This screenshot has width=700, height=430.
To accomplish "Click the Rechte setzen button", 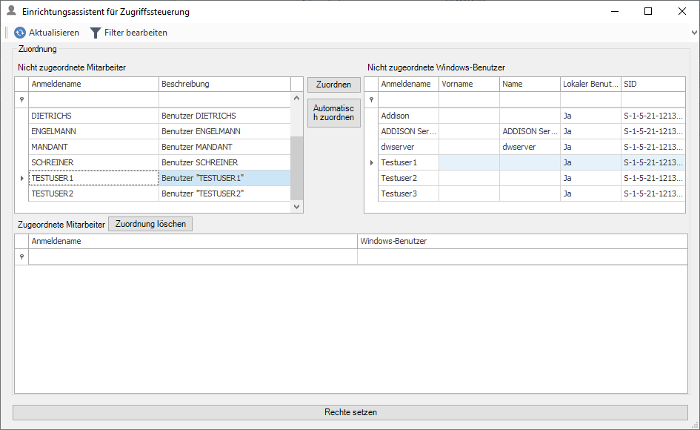I will coord(350,412).
